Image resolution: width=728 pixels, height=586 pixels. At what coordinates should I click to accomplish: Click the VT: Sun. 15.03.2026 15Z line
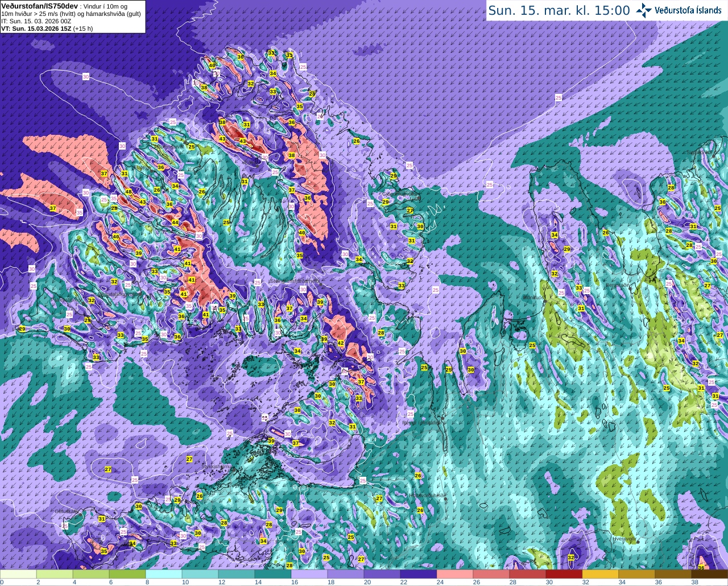47,28
